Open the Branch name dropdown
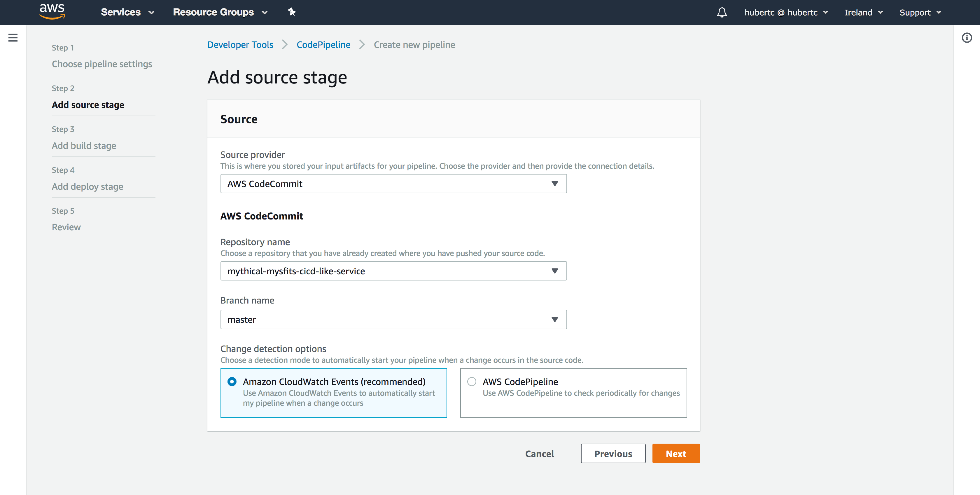The width and height of the screenshot is (980, 495). pyautogui.click(x=393, y=320)
